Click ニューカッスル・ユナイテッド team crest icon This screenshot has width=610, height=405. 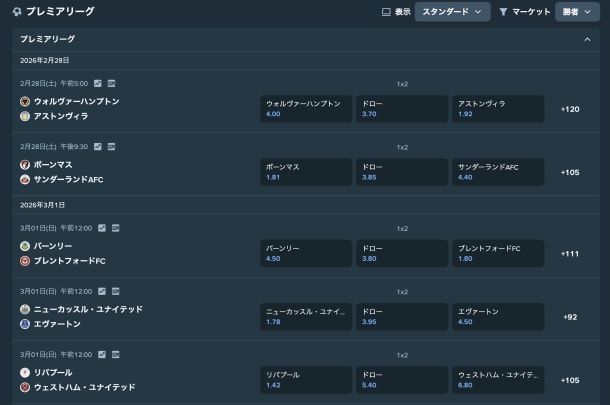(25, 309)
